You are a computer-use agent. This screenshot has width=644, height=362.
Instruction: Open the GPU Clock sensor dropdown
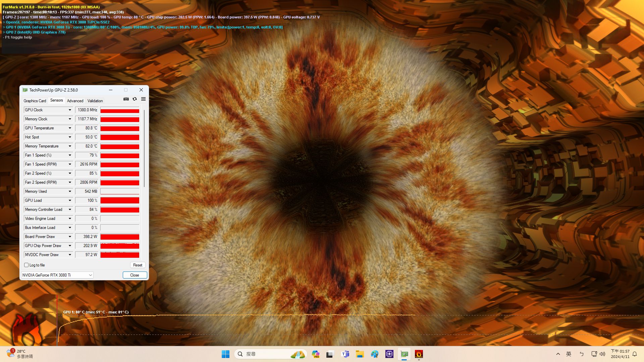70,110
